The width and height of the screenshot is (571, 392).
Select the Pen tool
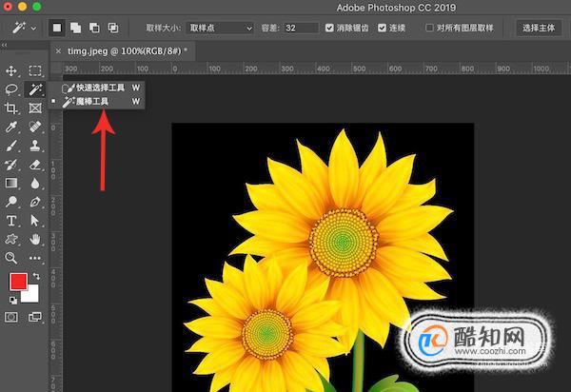click(x=35, y=202)
